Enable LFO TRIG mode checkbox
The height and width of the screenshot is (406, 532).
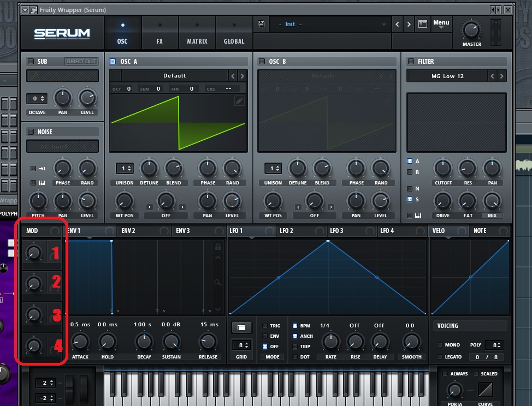coord(265,326)
